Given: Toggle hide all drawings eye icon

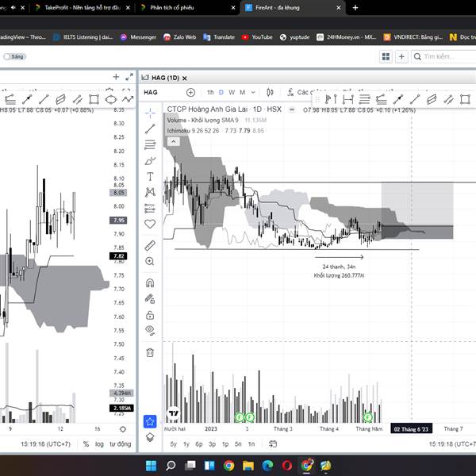Looking at the screenshot, I should click(150, 330).
